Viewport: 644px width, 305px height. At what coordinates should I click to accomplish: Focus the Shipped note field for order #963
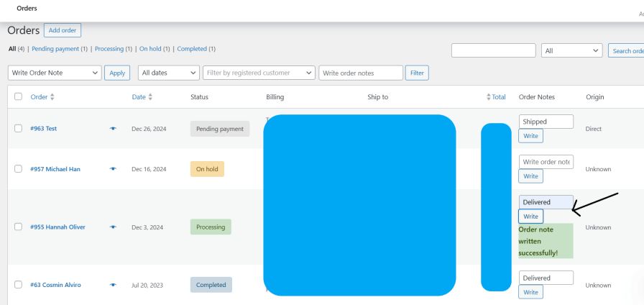546,122
